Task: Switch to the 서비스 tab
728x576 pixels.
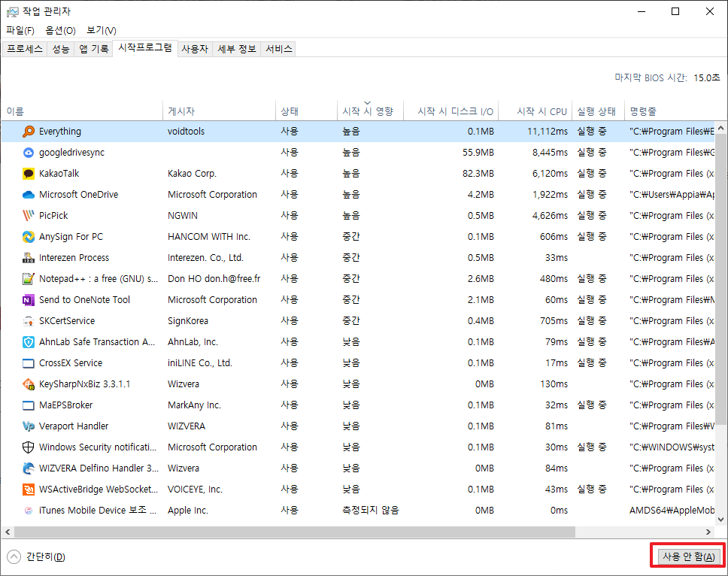Action: [278, 49]
